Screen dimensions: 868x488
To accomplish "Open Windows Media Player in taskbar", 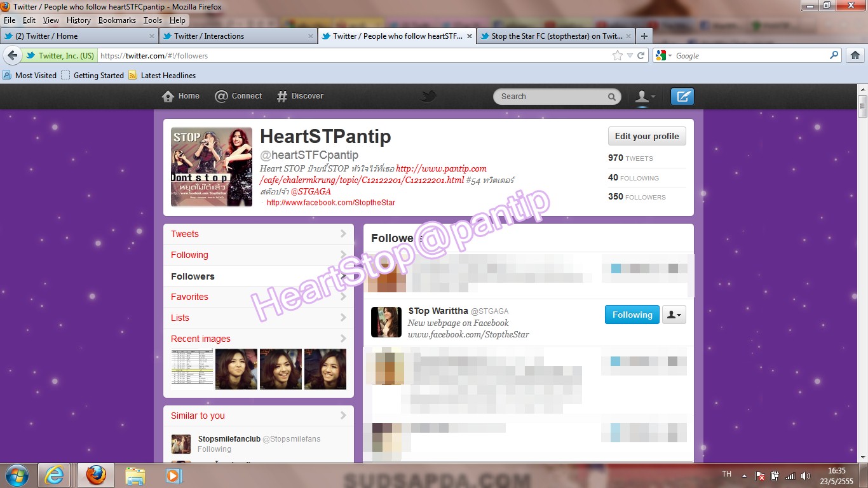I will pos(172,475).
